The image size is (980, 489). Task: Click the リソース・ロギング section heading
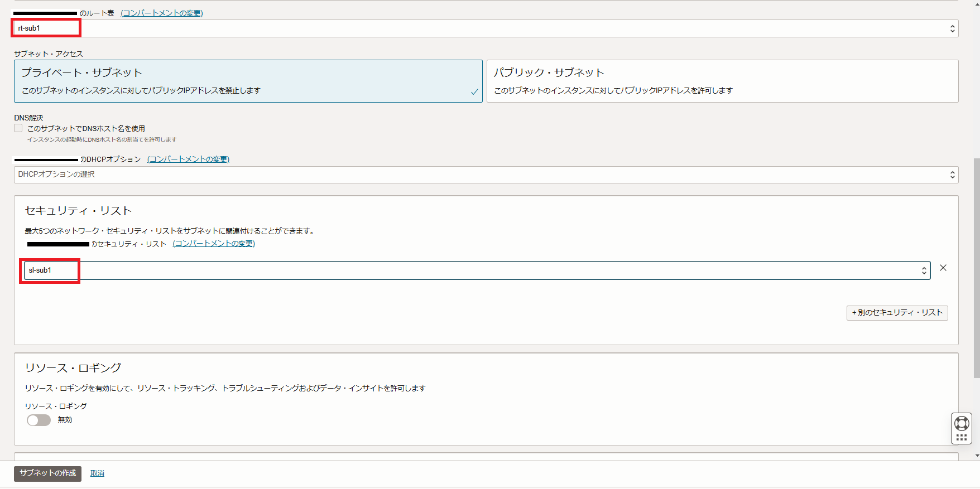(x=73, y=368)
